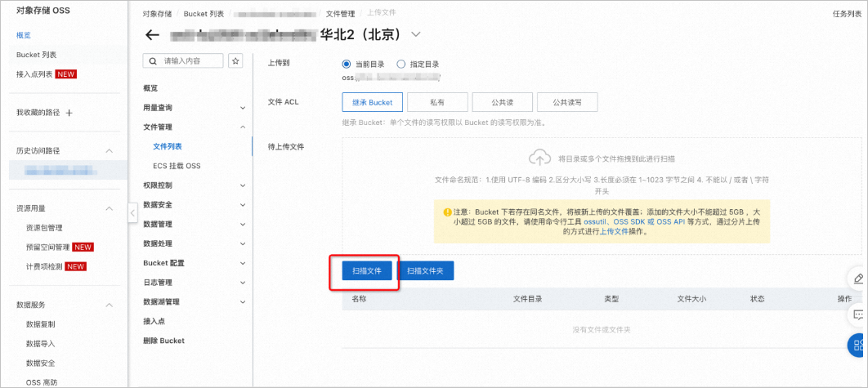The image size is (868, 388).
Task: Open the bucket region dropdown chevron
Action: click(416, 34)
